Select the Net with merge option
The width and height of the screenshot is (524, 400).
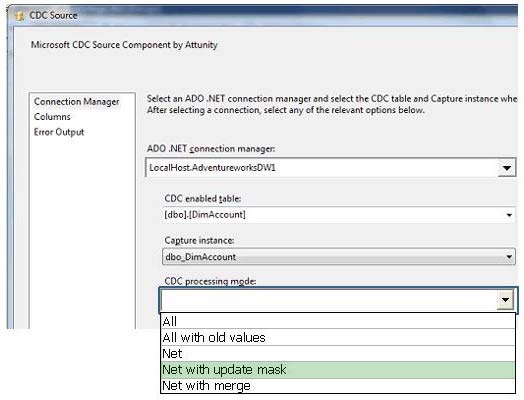point(338,386)
